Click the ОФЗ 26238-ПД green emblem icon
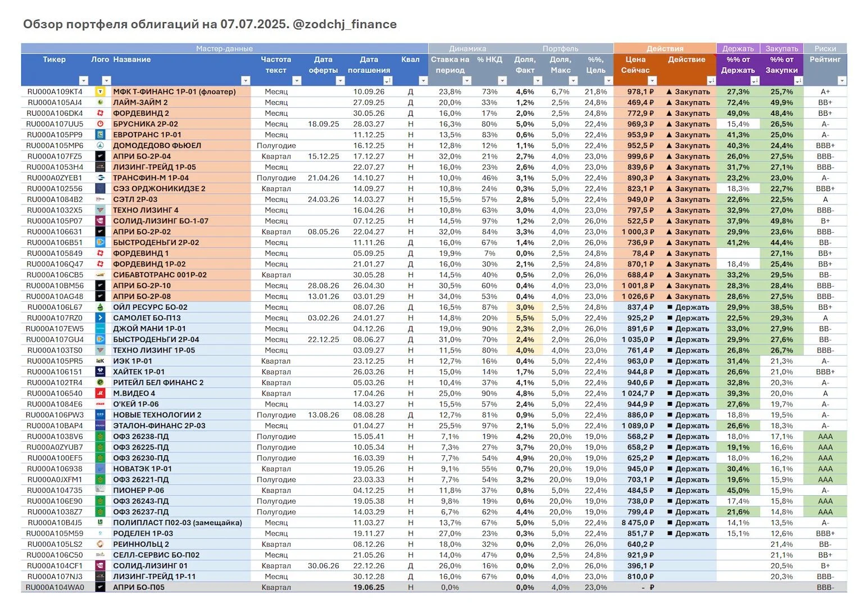This screenshot has height=607, width=868. [x=101, y=437]
